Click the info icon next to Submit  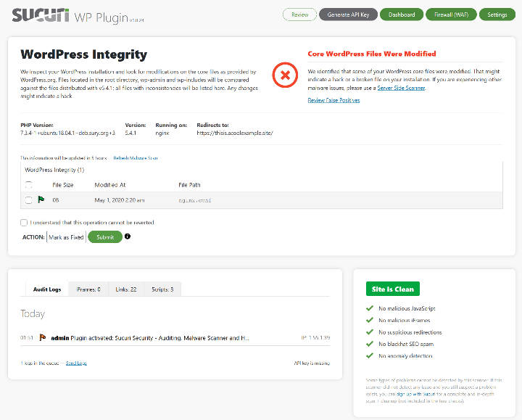point(128,236)
